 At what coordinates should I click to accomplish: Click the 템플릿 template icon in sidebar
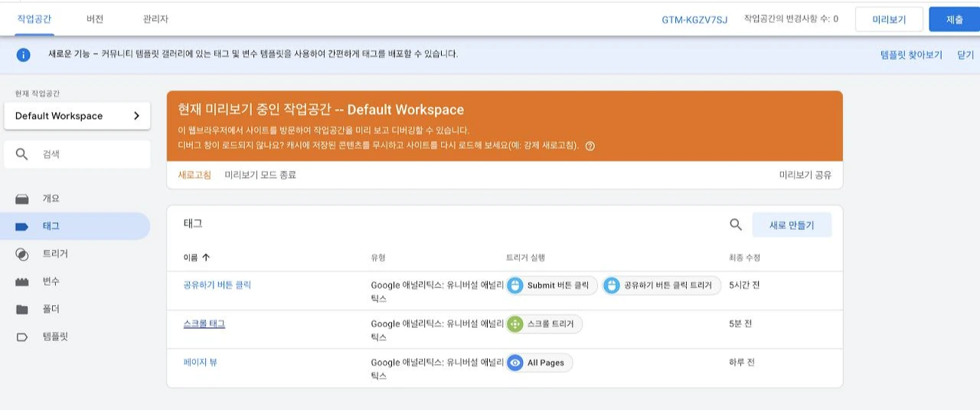pyautogui.click(x=22, y=336)
